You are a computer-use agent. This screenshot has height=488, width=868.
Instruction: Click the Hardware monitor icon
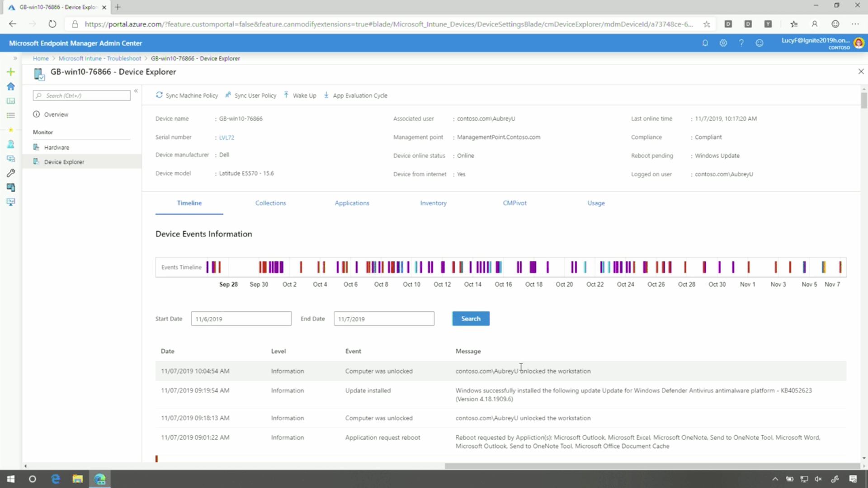36,146
